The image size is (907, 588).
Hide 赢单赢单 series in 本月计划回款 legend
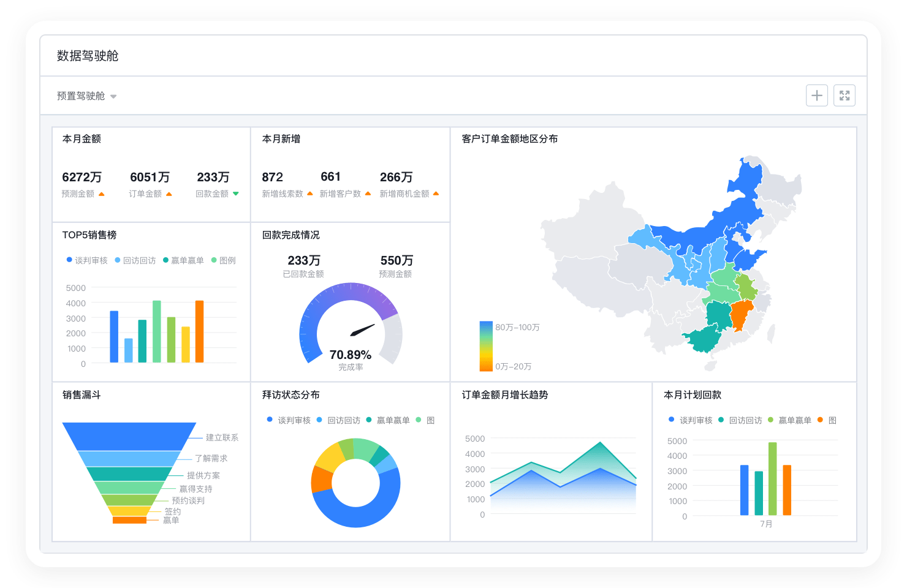pos(789,420)
